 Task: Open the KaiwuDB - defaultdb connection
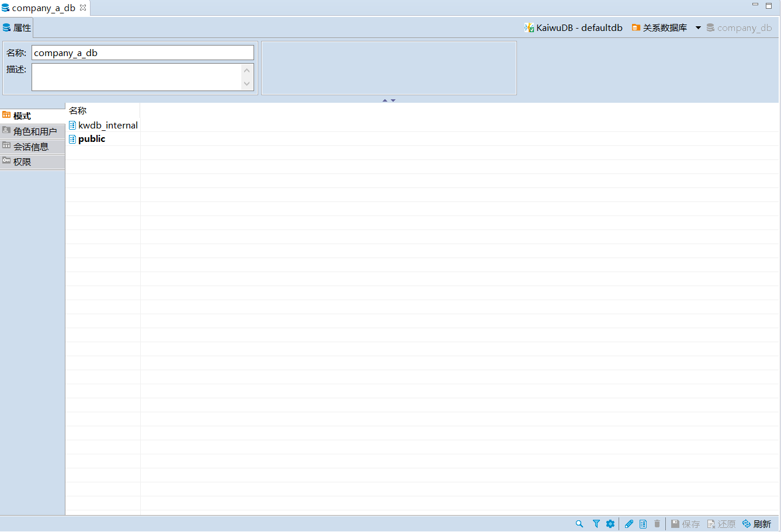(574, 28)
